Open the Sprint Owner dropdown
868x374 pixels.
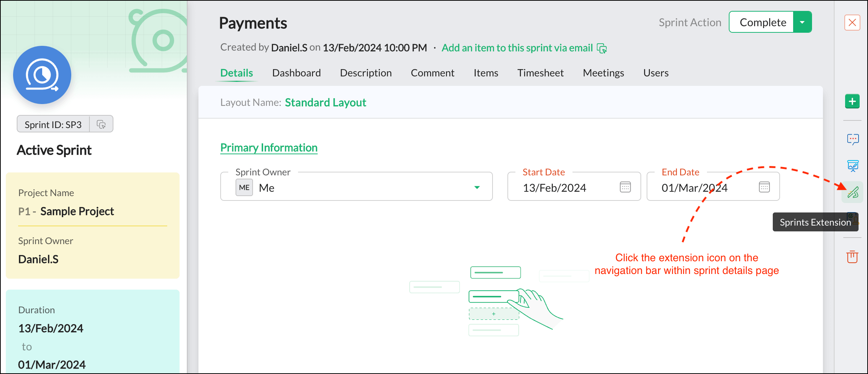(357, 186)
